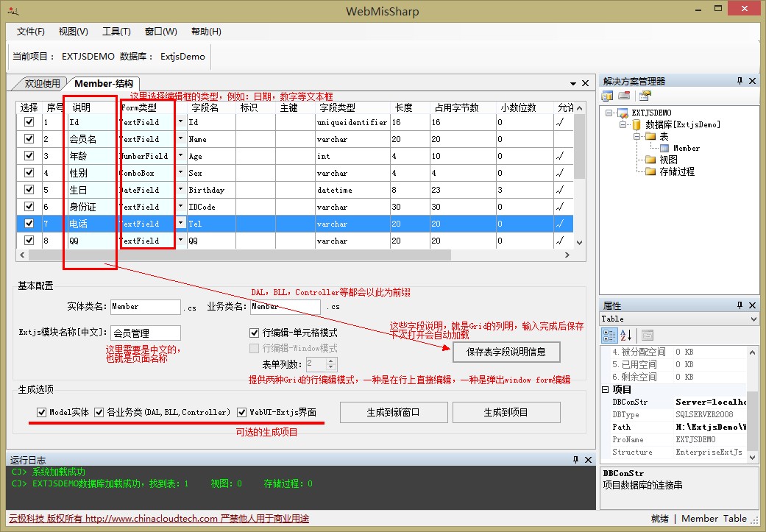The width and height of the screenshot is (766, 532).
Task: Toggle the WebUI-Extjs界面 checkbox
Action: [x=242, y=412]
